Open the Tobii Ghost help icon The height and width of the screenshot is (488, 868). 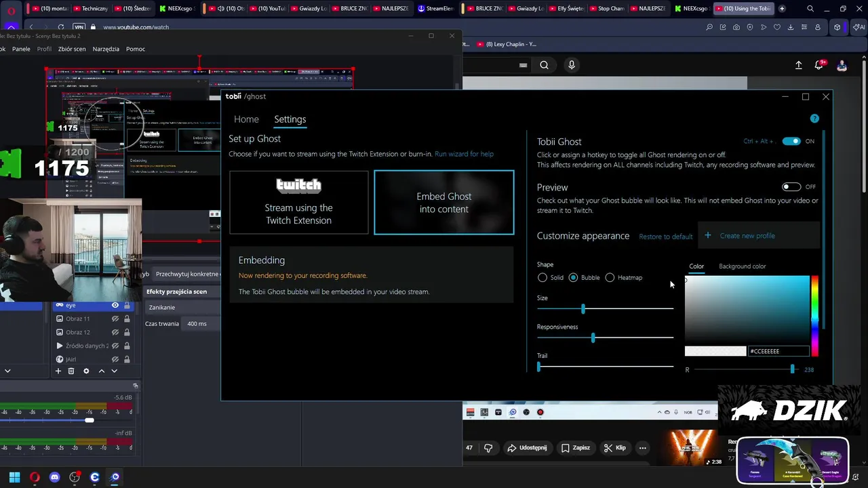(814, 119)
